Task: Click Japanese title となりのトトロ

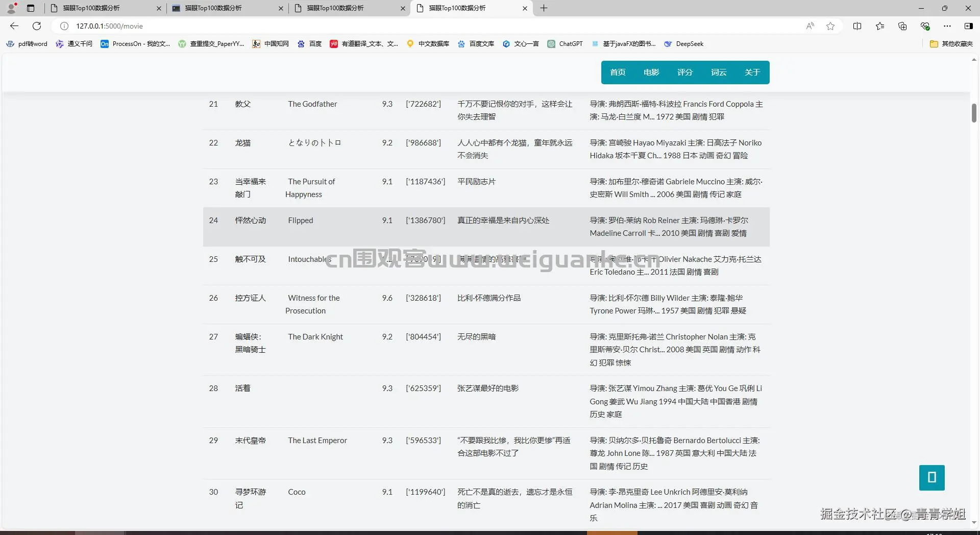Action: pyautogui.click(x=314, y=143)
